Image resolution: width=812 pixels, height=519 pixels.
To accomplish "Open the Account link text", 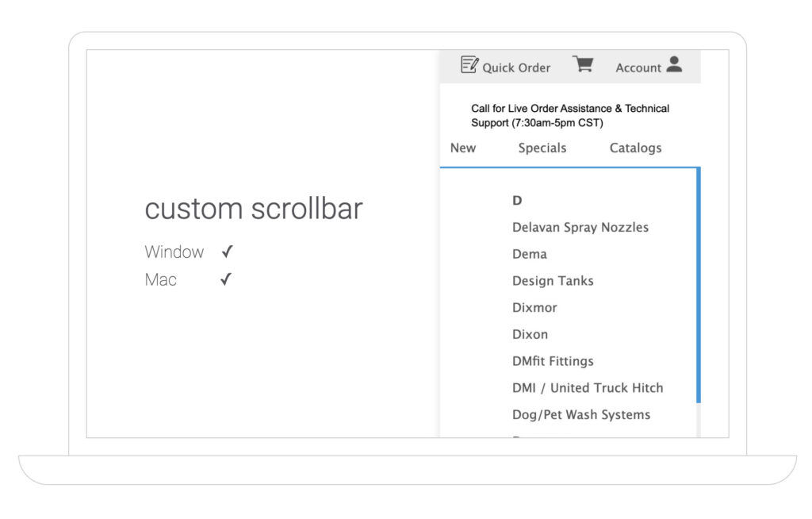I will (x=638, y=68).
